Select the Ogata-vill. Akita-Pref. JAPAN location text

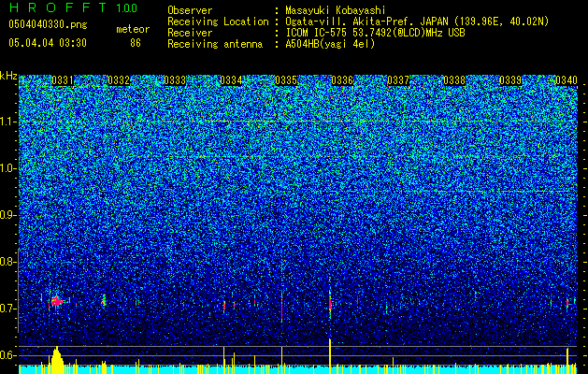[417, 22]
